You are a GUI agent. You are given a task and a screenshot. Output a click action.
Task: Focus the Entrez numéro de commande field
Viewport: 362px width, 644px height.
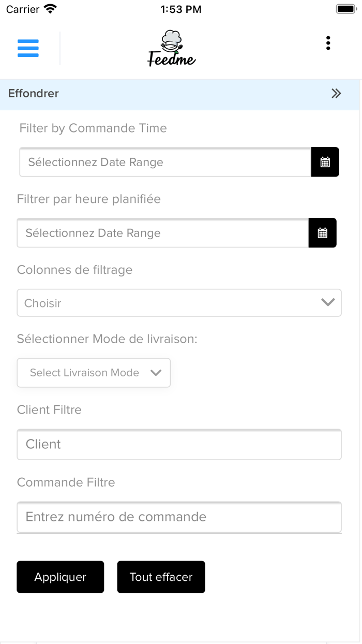[179, 517]
